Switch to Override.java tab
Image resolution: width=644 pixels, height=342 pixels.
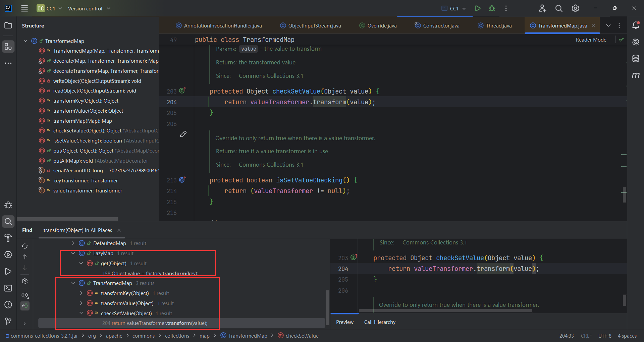[378, 25]
